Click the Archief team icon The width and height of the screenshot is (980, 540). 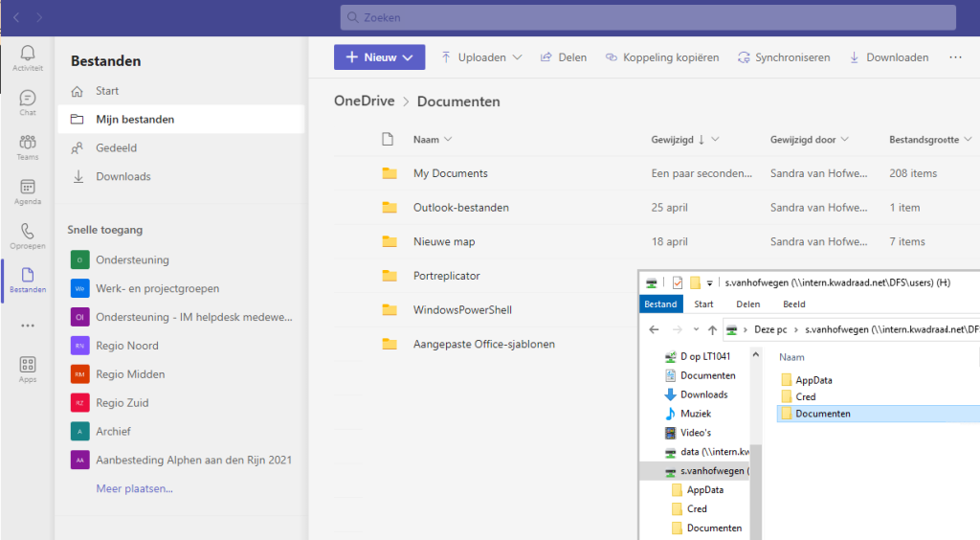pyautogui.click(x=80, y=431)
